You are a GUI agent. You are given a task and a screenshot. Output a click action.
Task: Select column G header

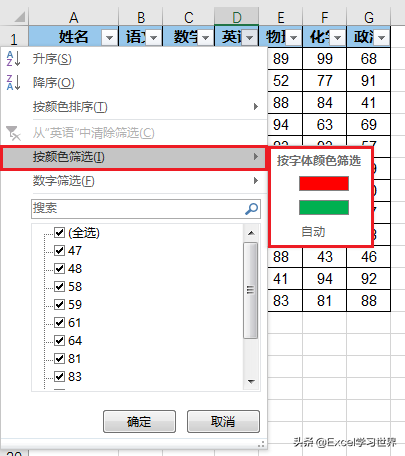369,17
